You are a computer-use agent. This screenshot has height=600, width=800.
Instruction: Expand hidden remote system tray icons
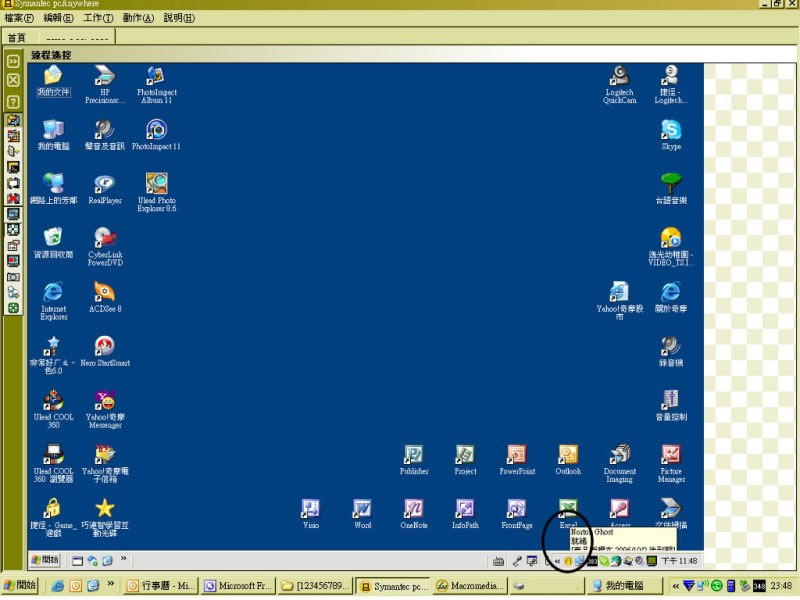557,561
